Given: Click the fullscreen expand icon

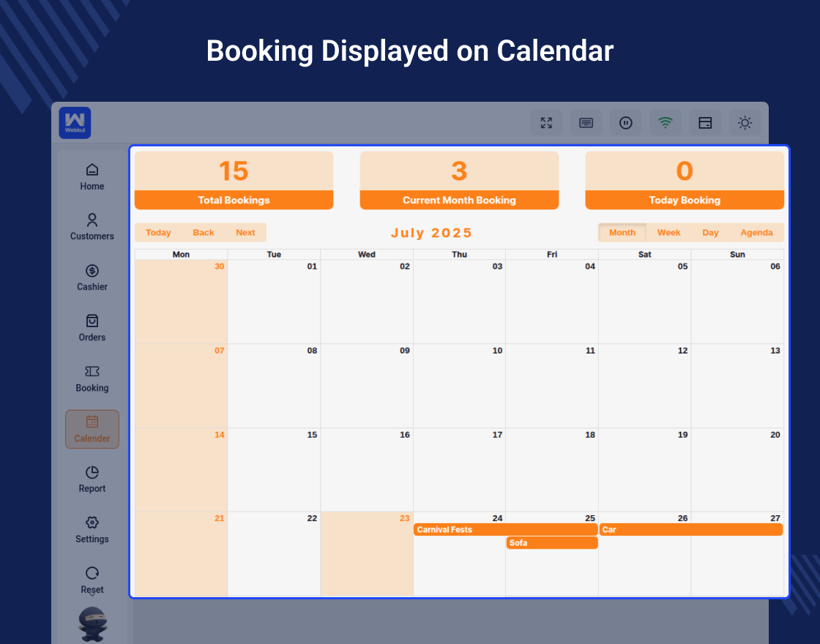Looking at the screenshot, I should pyautogui.click(x=546, y=123).
